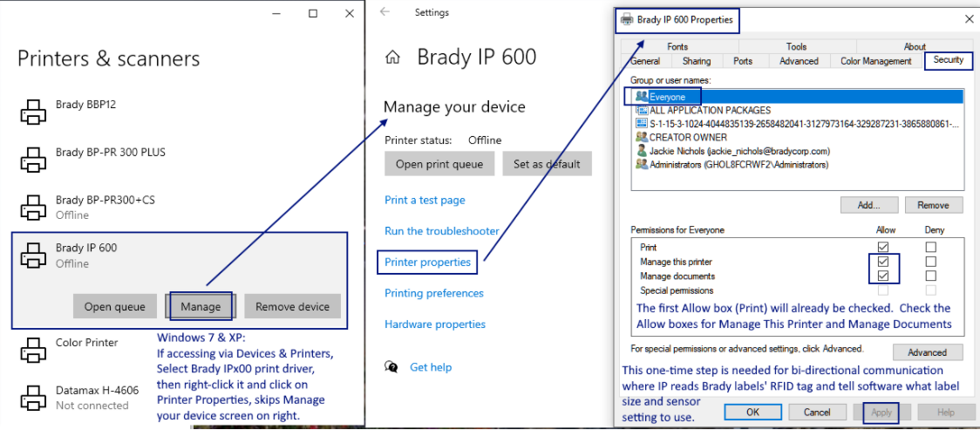Open the Fonts tab
Viewport: 980px width, 430px height.
(x=677, y=46)
